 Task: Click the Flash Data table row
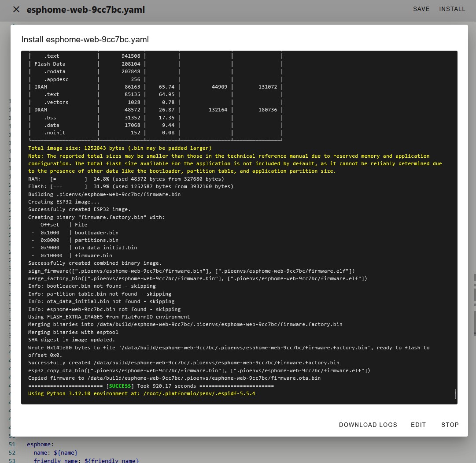coord(156,64)
